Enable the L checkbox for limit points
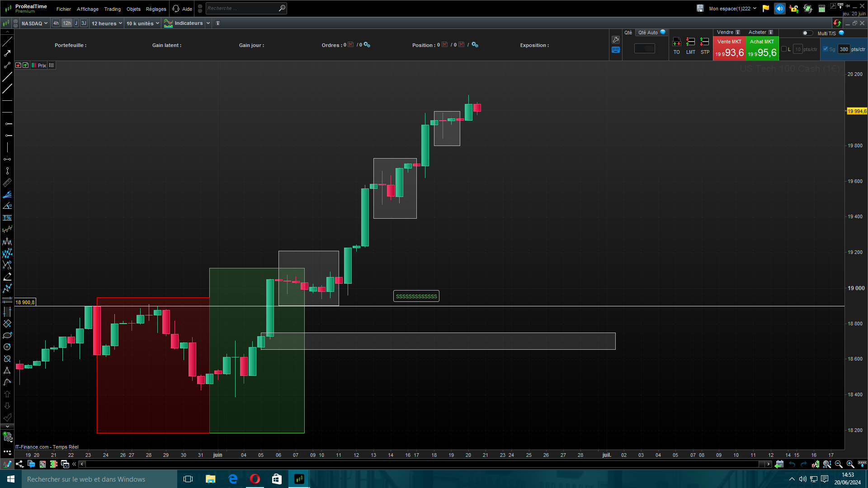Image resolution: width=868 pixels, height=488 pixels. point(784,49)
